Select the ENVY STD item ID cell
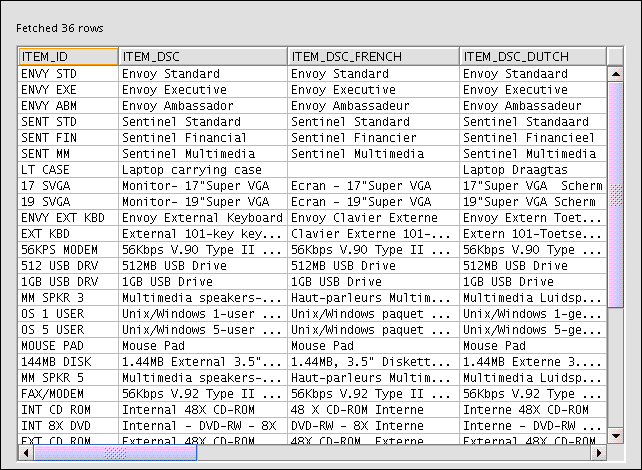This screenshot has height=470, width=642. pyautogui.click(x=68, y=74)
